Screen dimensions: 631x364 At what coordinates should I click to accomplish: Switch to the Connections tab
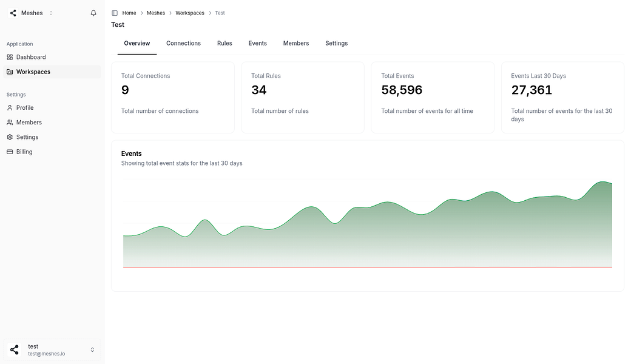183,43
